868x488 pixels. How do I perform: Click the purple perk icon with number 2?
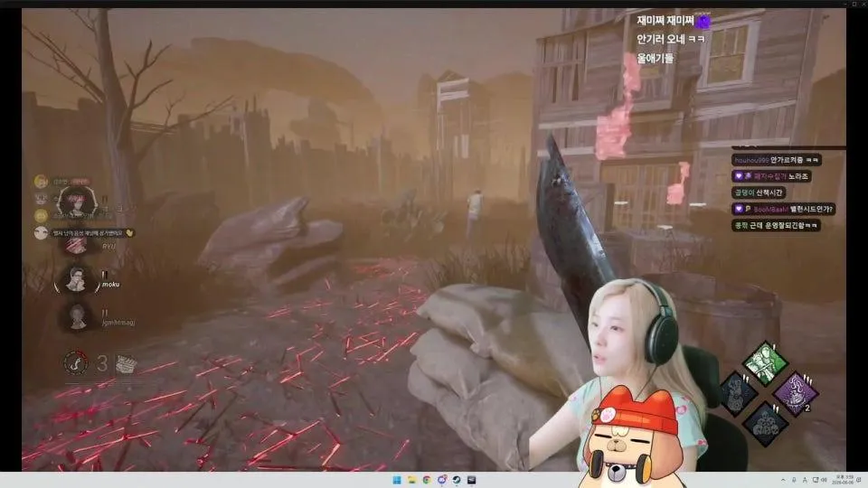pyautogui.click(x=796, y=393)
